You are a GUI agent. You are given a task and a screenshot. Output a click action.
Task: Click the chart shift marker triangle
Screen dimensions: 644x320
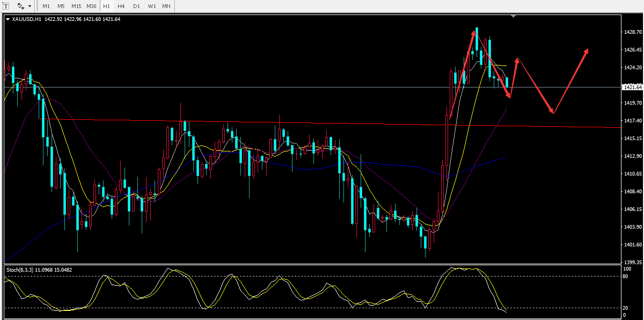tap(514, 17)
